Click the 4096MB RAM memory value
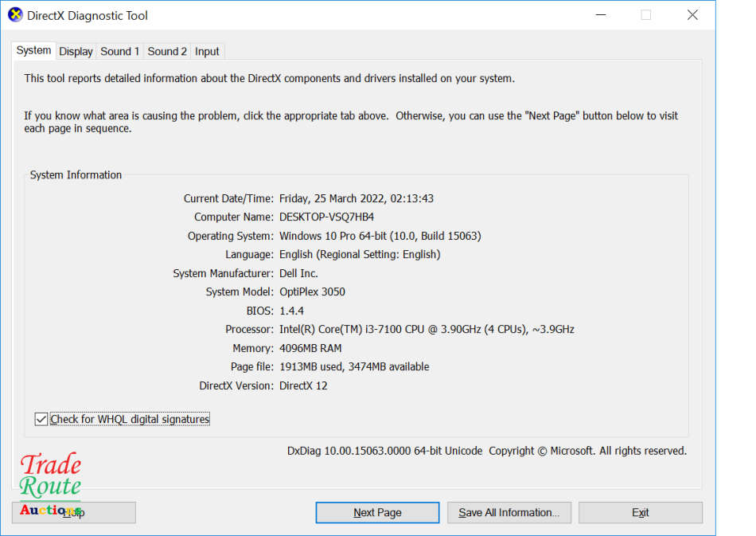Viewport: 756px width, 536px height. tap(310, 348)
